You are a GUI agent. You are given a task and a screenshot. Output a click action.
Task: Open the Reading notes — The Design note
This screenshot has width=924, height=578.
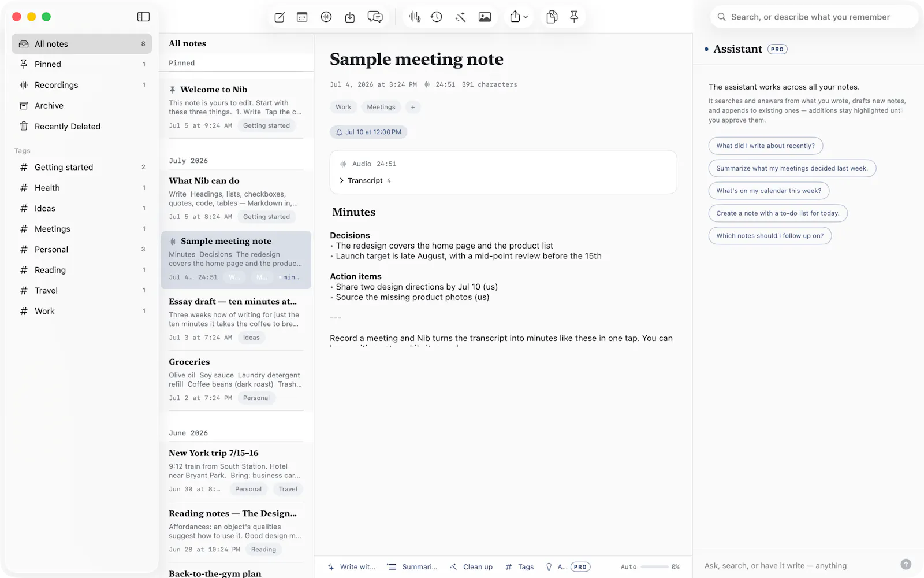coord(236,531)
